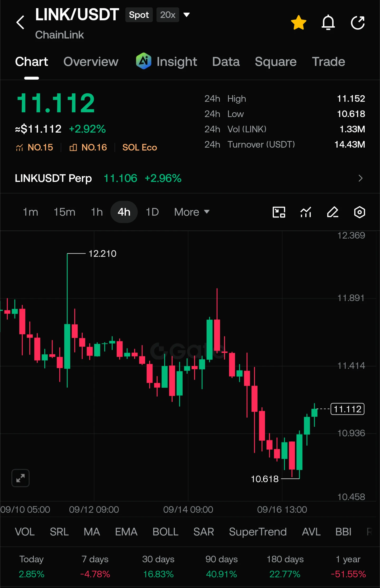Open the NO.16 ranking badge
380x588 pixels.
pyautogui.click(x=88, y=147)
